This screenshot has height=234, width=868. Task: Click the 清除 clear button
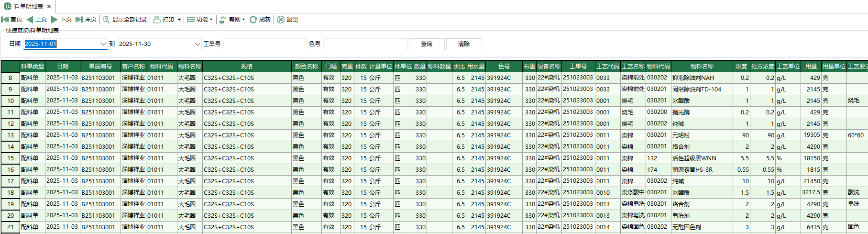pyautogui.click(x=464, y=44)
